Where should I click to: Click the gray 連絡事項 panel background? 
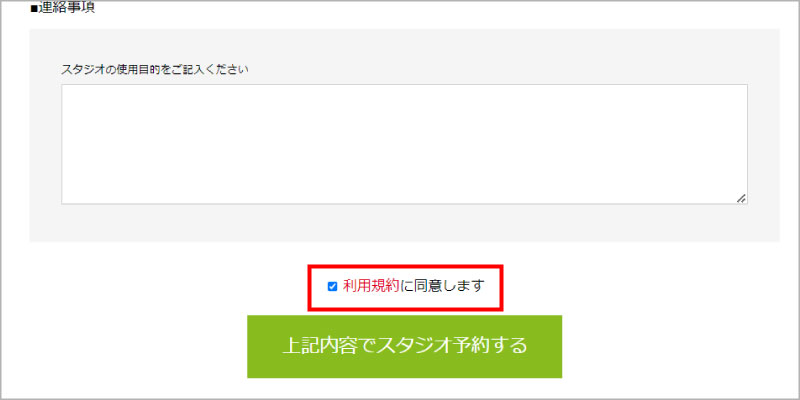[405, 223]
